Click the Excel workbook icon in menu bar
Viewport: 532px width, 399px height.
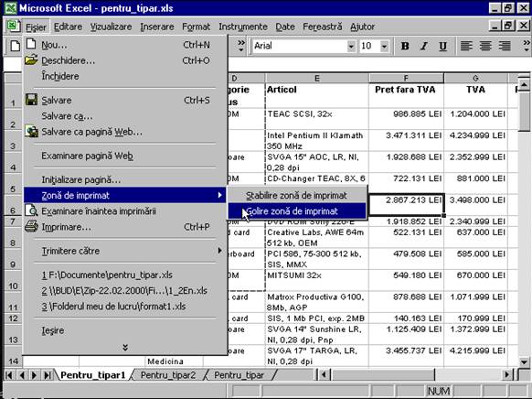coord(13,26)
